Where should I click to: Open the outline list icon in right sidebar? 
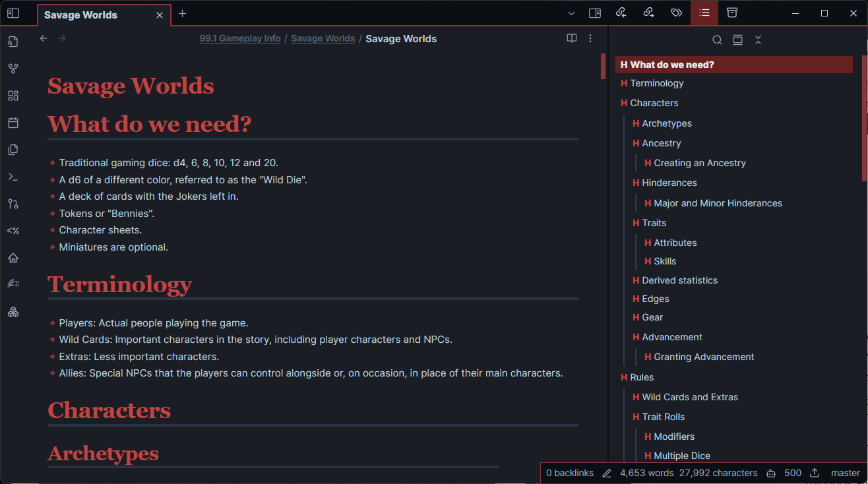[704, 13]
